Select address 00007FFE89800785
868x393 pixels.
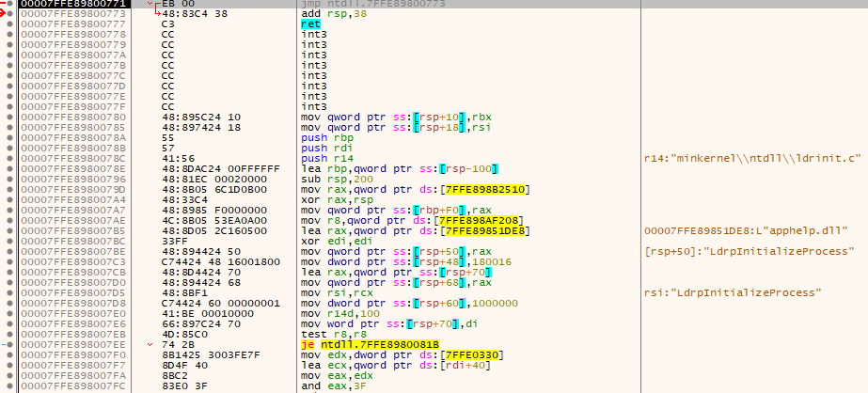73,127
